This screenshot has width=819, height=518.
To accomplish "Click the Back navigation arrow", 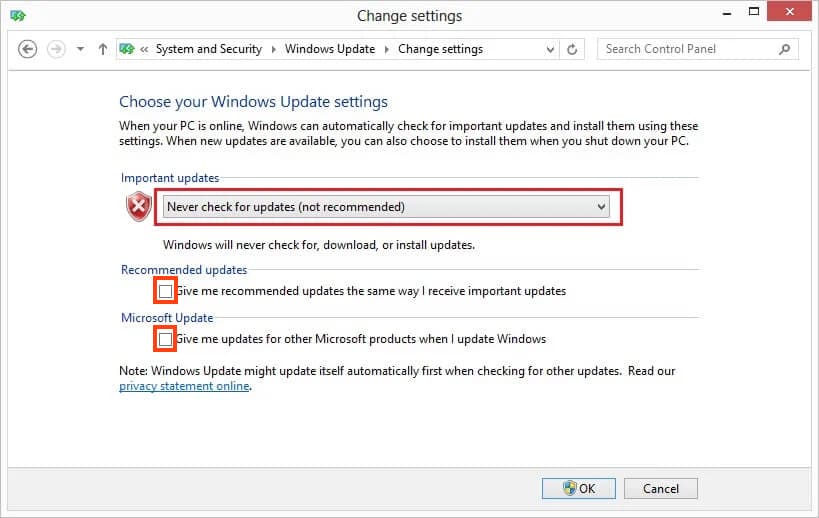I will click(x=28, y=49).
